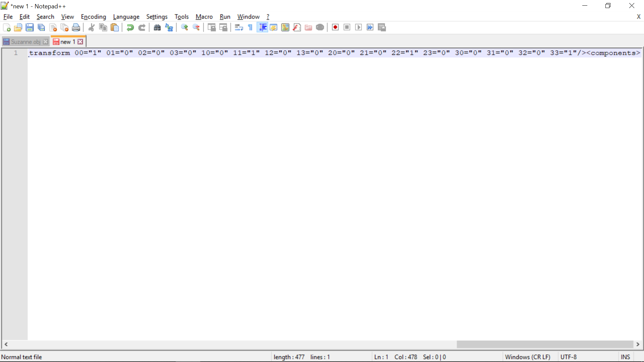This screenshot has height=362, width=644.
Task: Click the Print toolbar icon
Action: pos(76,27)
